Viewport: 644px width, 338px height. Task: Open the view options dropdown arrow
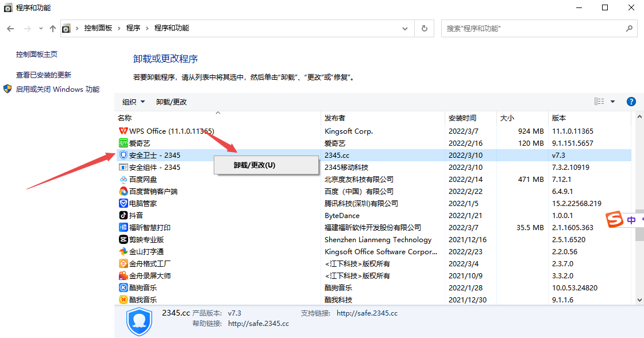tap(612, 102)
